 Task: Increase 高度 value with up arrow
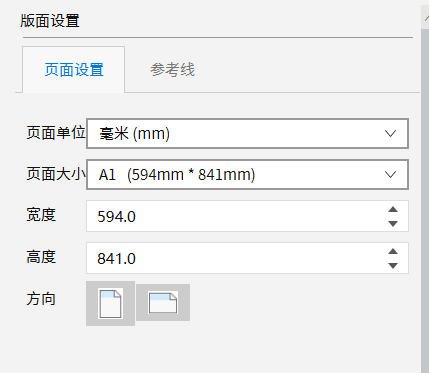[x=393, y=252]
